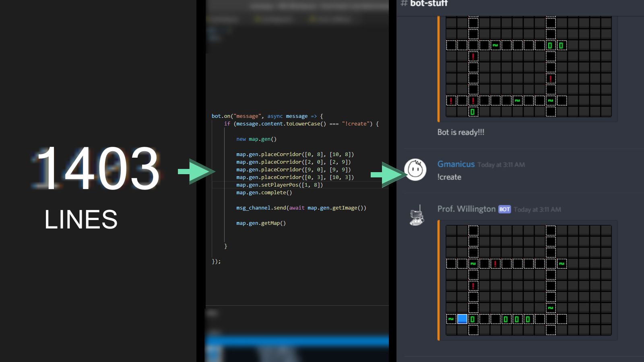Click the bot.on("message") code line
Screen dimensions: 644x362
point(267,116)
